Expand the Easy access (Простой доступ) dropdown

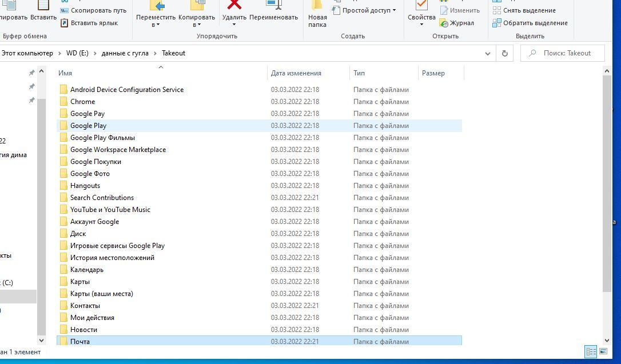[x=394, y=10]
